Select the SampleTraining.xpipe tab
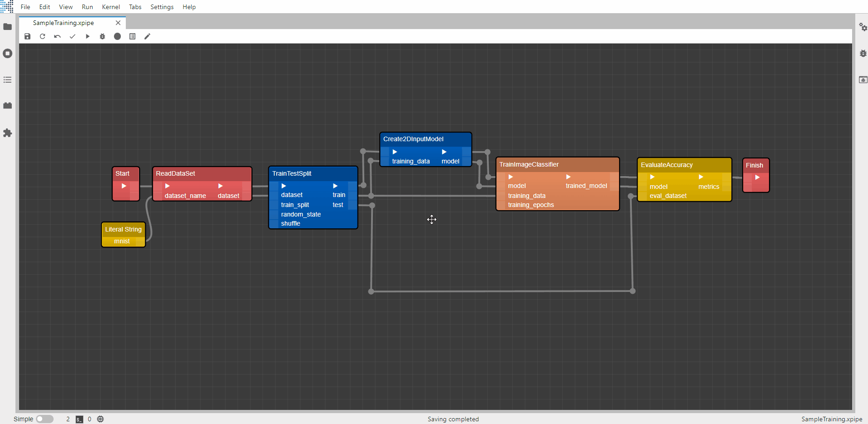 click(64, 23)
